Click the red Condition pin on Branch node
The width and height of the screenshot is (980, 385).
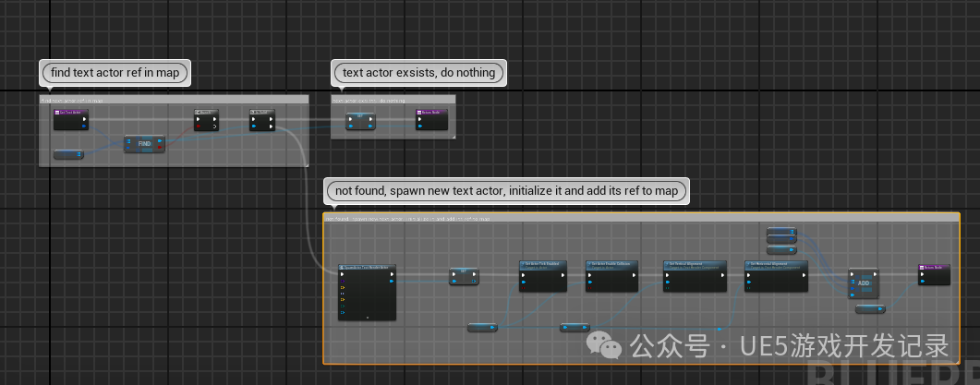coord(199,126)
